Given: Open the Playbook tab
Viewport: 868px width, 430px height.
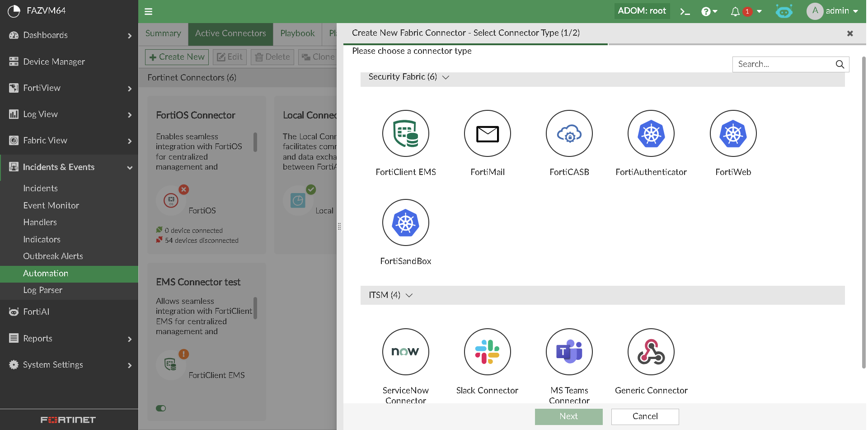Looking at the screenshot, I should (297, 33).
